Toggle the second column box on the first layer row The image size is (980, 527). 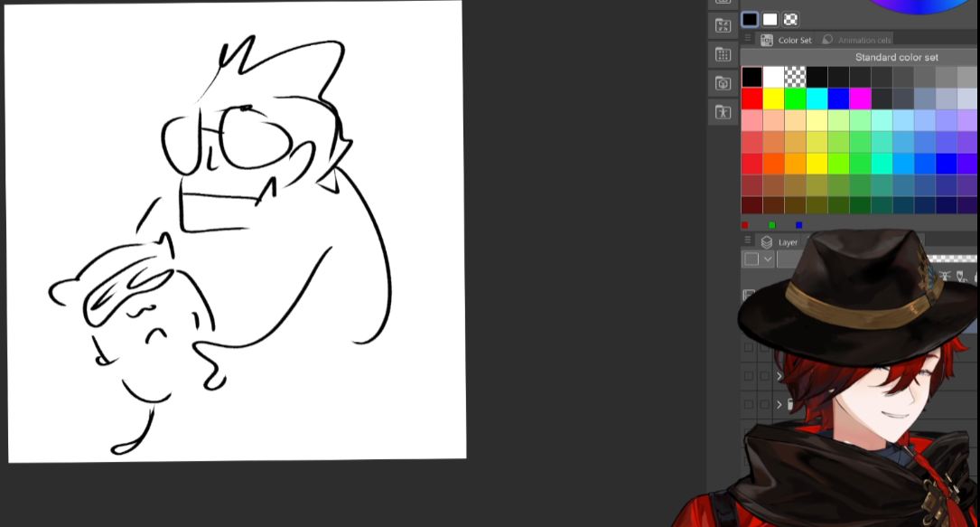click(764, 347)
